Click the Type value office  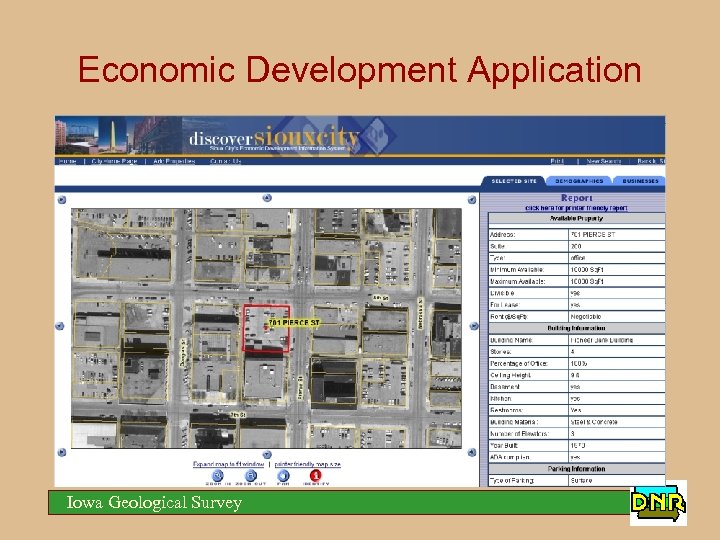click(617, 258)
